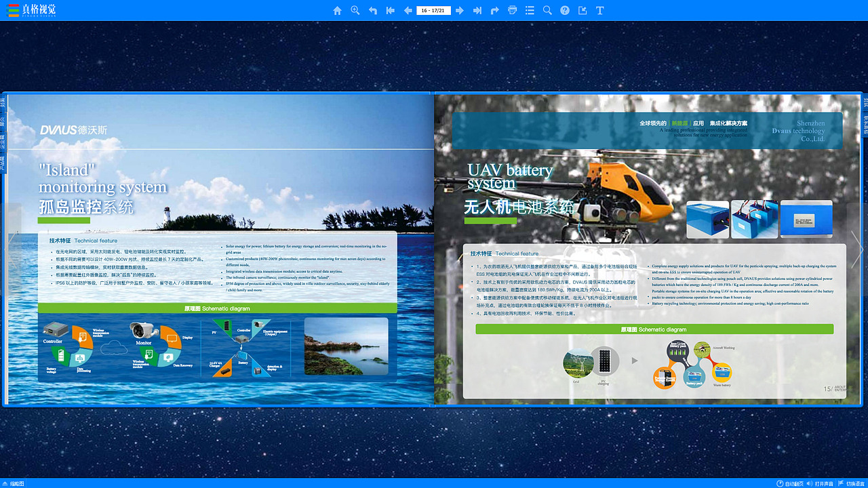Click the DVAUS 德沃斯 logo on left page
The image size is (868, 488).
click(x=73, y=130)
